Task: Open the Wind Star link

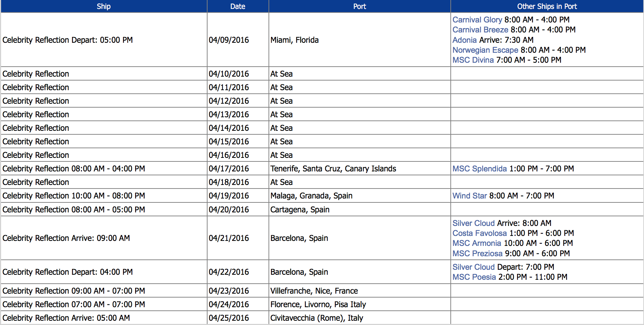Action: (469, 196)
